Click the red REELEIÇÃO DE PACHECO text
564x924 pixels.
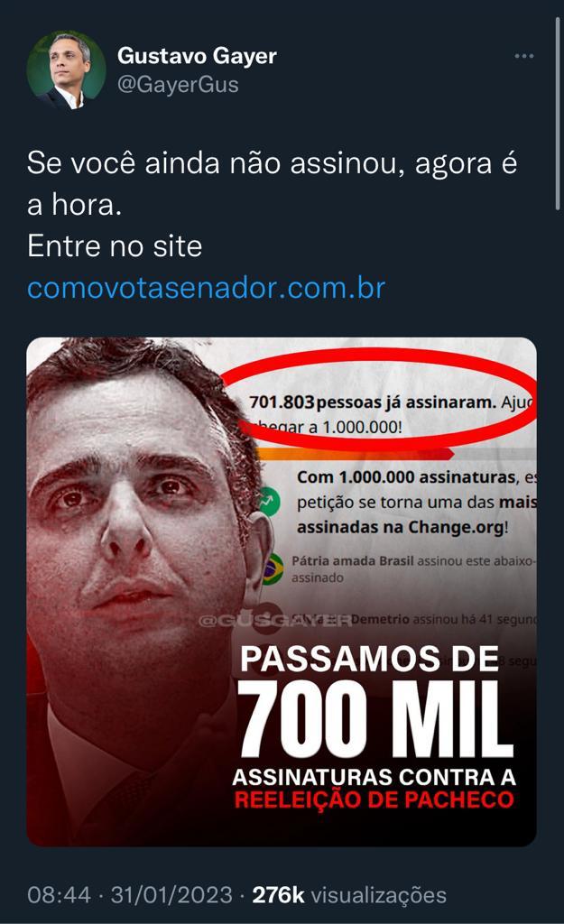(374, 799)
